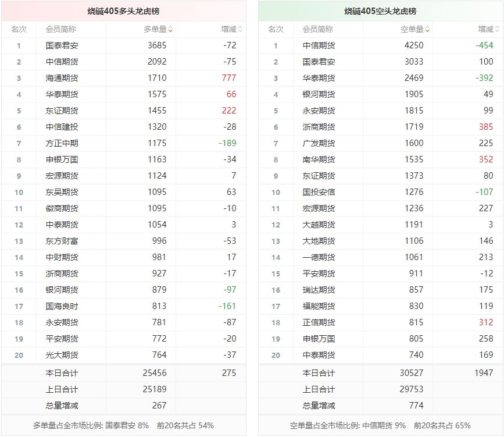The width and height of the screenshot is (504, 437).
Task: Click red 352 change value
Action: point(486,159)
